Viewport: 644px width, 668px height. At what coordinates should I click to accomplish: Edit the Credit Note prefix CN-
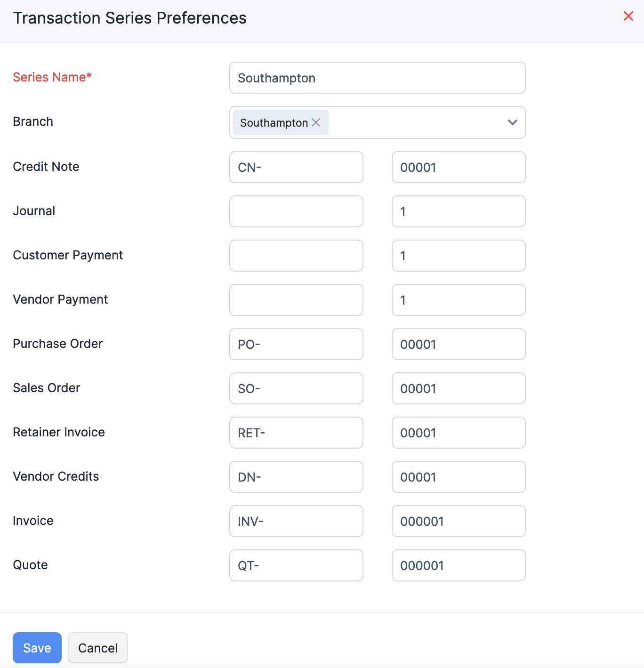296,167
